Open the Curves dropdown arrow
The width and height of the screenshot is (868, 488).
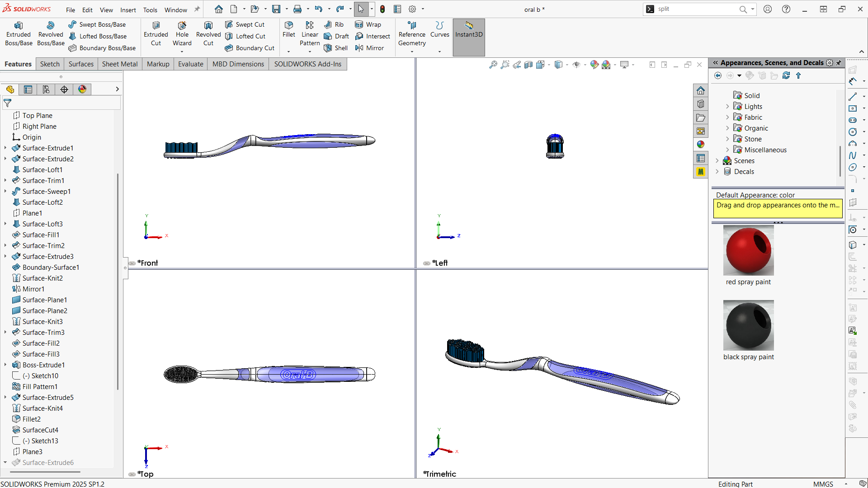click(x=439, y=52)
